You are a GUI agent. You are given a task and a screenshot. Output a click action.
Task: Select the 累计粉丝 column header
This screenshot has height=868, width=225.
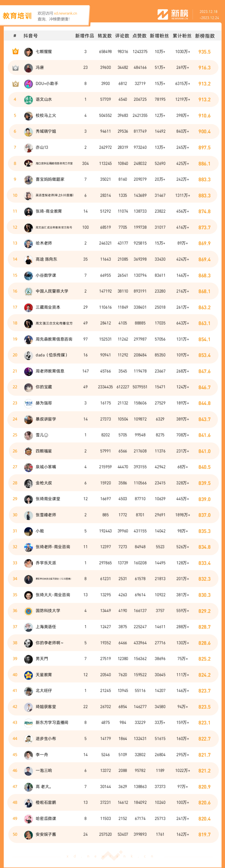tap(182, 36)
